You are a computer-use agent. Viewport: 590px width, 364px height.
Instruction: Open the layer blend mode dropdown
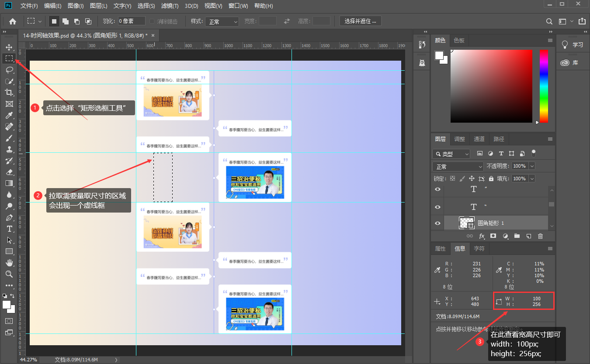458,167
